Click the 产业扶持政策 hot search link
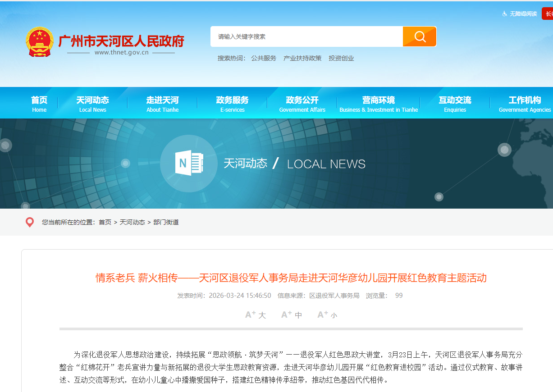The width and height of the screenshot is (553, 392). click(x=302, y=58)
